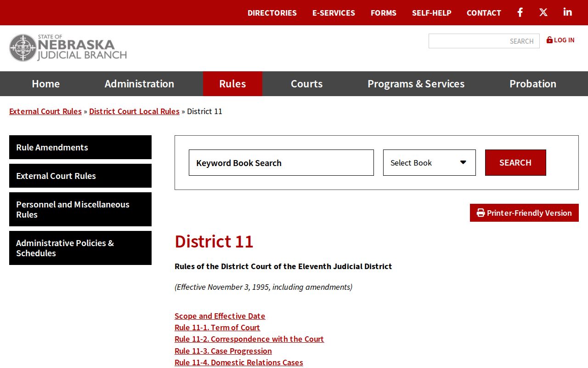The image size is (588, 368).
Task: Open Personnel and Miscellaneous Rules
Action: 80,209
